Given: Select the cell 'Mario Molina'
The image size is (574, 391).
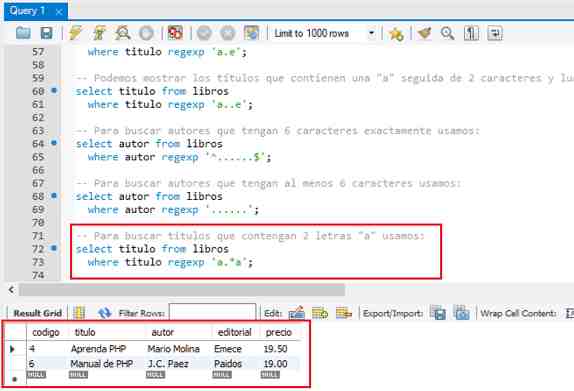Looking at the screenshot, I should click(x=174, y=349).
